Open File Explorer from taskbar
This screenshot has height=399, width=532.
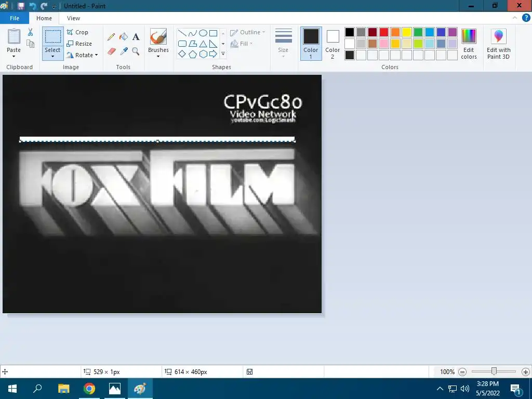(64, 389)
